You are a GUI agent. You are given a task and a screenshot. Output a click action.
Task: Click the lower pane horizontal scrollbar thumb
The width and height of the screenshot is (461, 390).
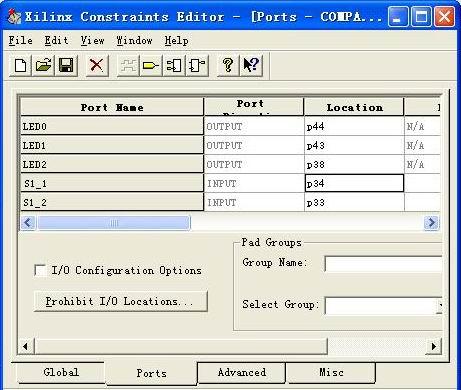(181, 346)
